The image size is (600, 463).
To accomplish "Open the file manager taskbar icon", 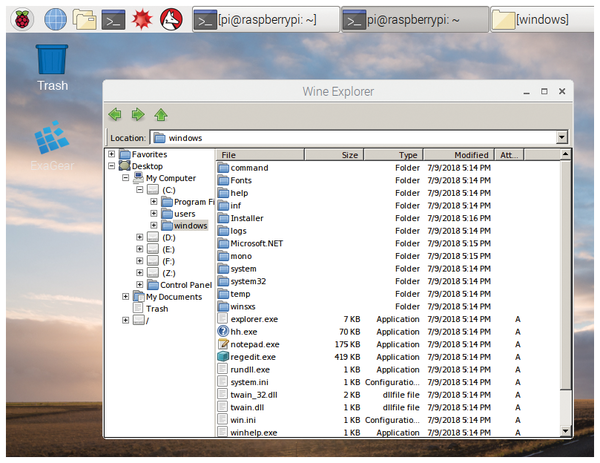I will 85,19.
